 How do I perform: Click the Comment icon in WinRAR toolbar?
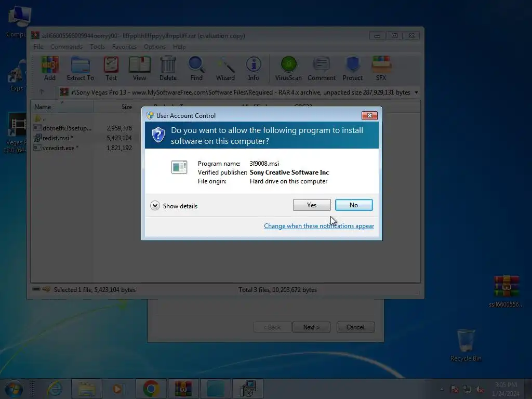click(x=321, y=69)
